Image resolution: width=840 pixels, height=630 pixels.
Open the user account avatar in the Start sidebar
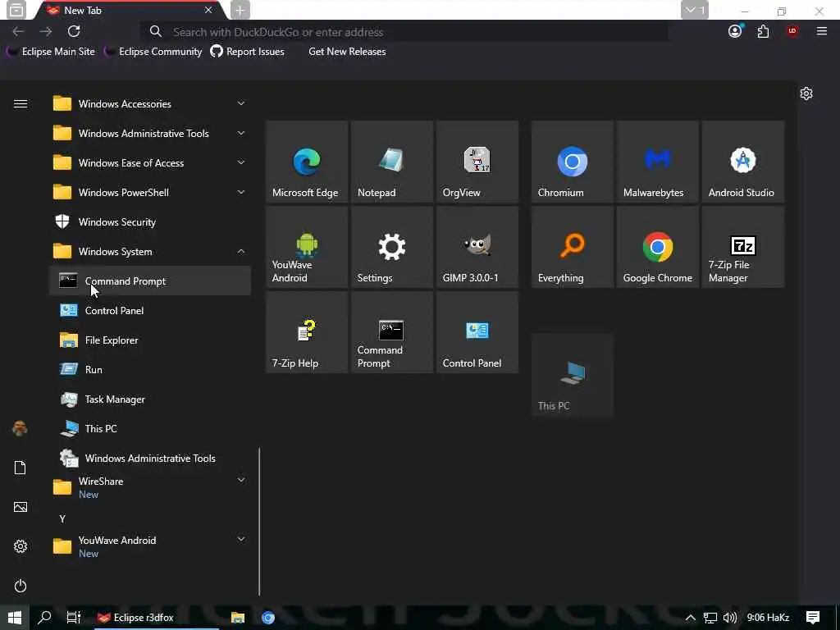(x=21, y=428)
